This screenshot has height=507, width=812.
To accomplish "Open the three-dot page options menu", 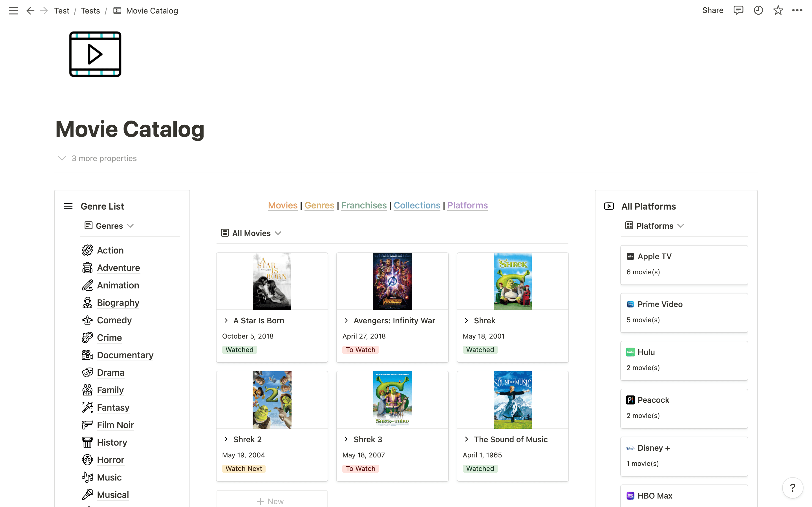I will tap(797, 10).
